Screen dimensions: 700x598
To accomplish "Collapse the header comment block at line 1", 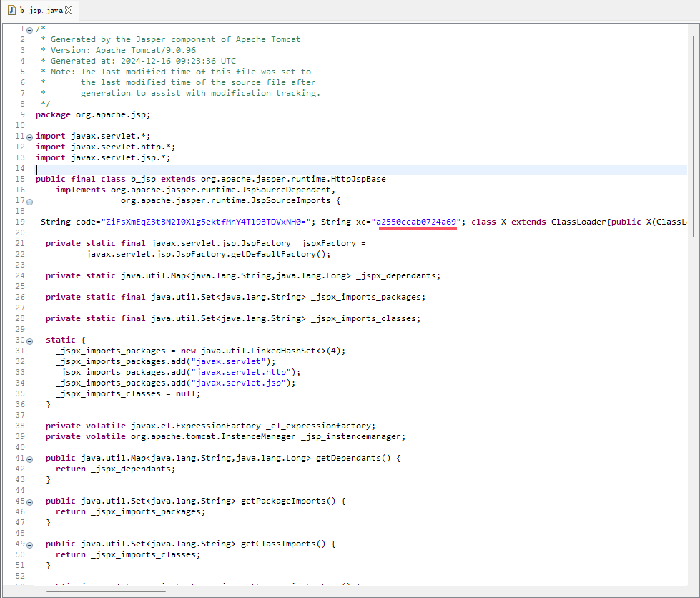I will click(x=29, y=29).
